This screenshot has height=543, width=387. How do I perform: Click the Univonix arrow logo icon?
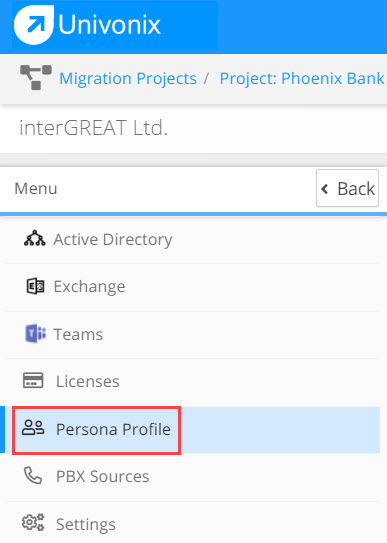tap(34, 25)
